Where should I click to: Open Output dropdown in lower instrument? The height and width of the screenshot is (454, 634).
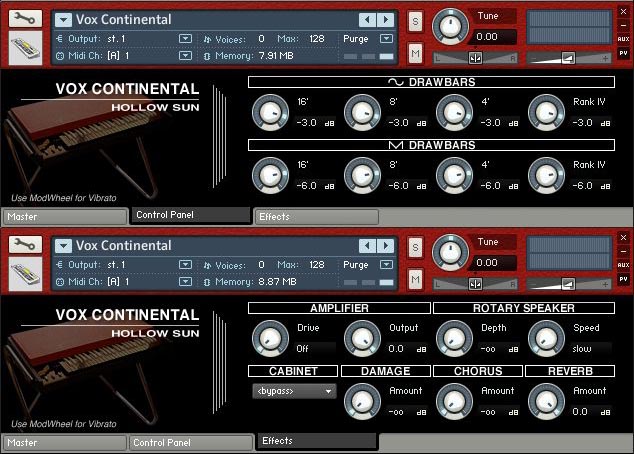click(185, 264)
